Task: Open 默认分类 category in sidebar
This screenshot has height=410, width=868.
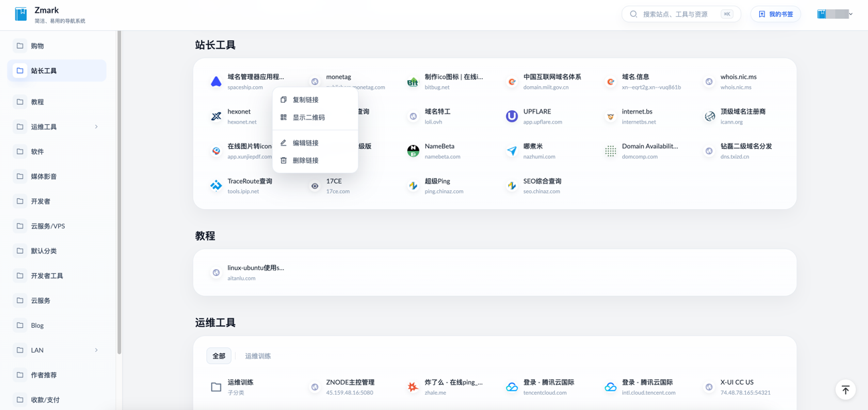Action: click(x=57, y=251)
